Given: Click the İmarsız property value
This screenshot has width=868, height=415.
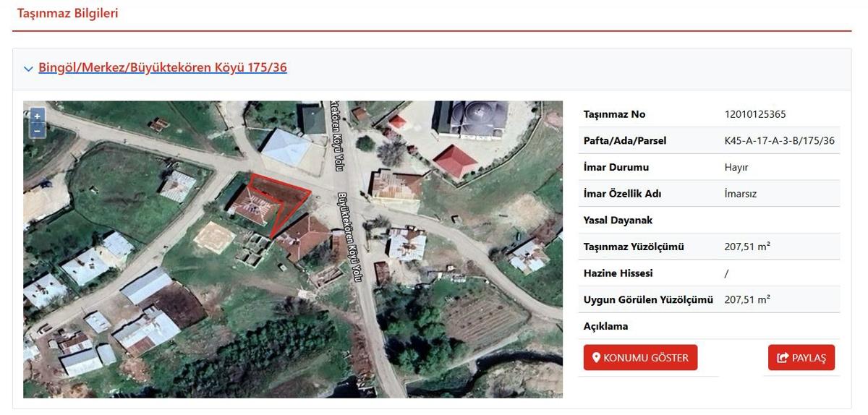Looking at the screenshot, I should (x=740, y=194).
